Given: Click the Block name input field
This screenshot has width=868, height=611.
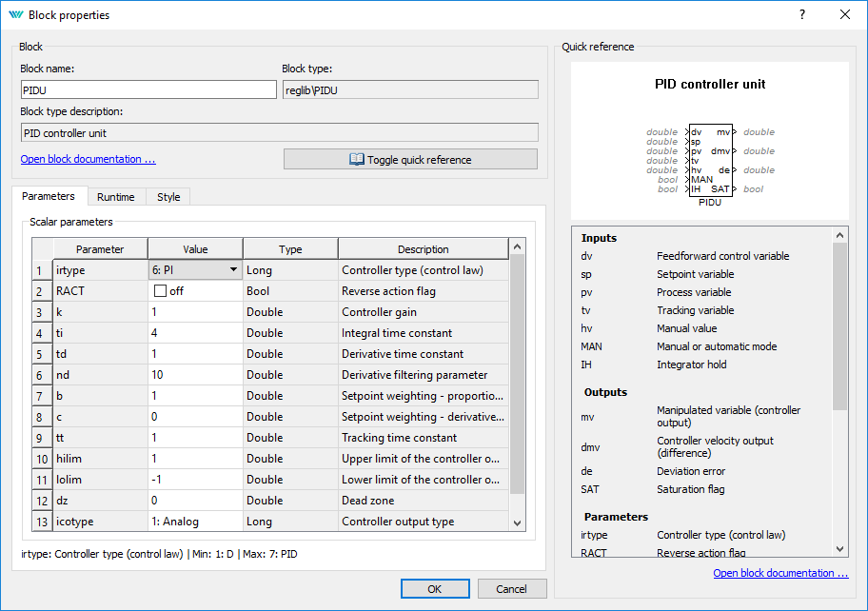Looking at the screenshot, I should coord(148,90).
